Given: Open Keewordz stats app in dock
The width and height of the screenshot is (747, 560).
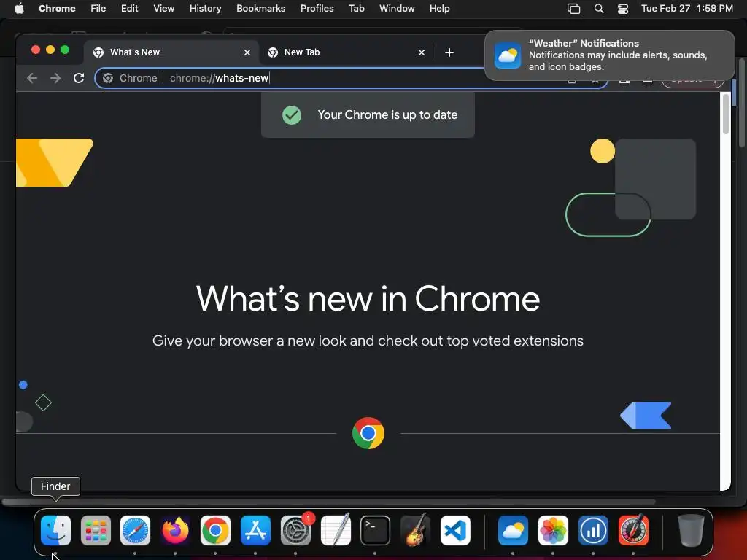Looking at the screenshot, I should [593, 530].
